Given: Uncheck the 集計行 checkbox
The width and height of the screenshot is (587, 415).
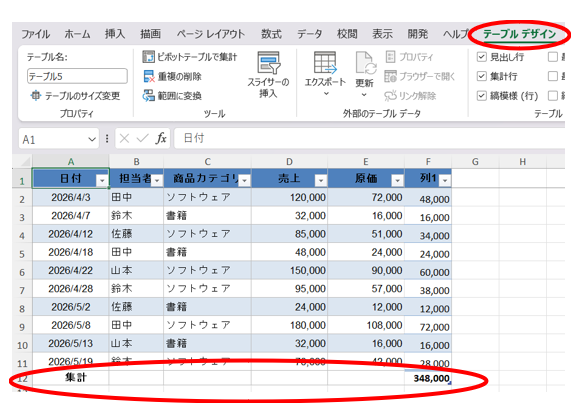Looking at the screenshot, I should 481,76.
